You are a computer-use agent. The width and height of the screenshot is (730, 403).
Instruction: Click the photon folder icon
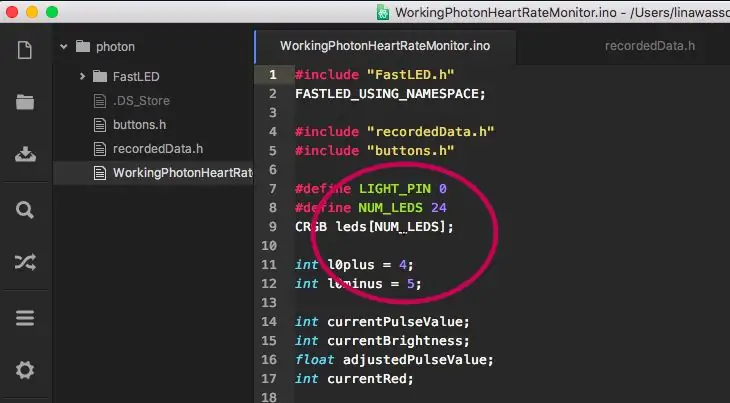(x=83, y=47)
